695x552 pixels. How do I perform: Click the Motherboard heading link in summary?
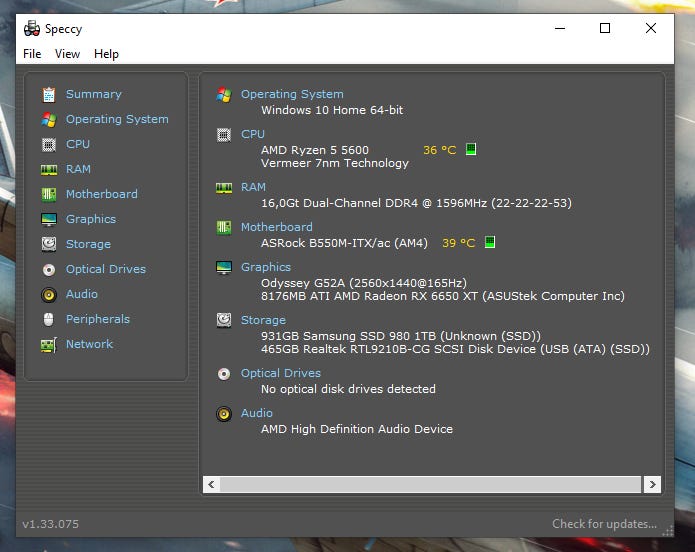pos(277,227)
